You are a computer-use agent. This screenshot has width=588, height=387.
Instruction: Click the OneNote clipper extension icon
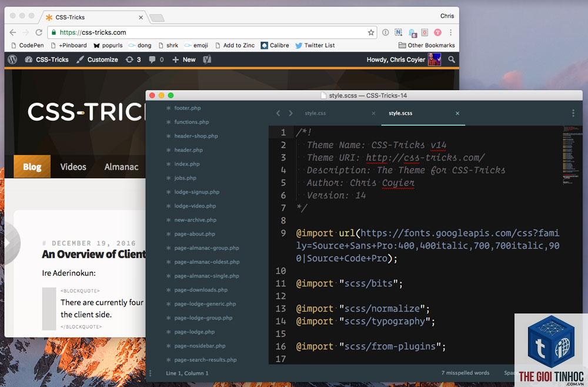398,32
